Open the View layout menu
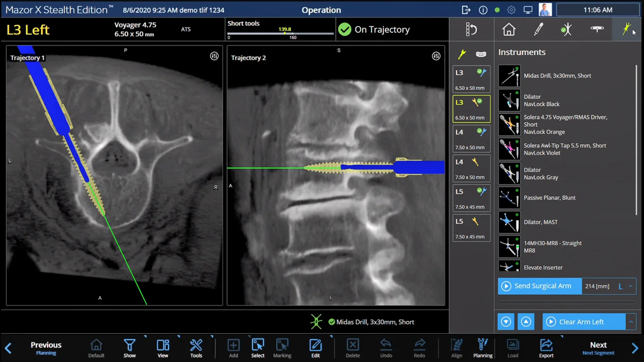644x362 pixels. (x=163, y=348)
